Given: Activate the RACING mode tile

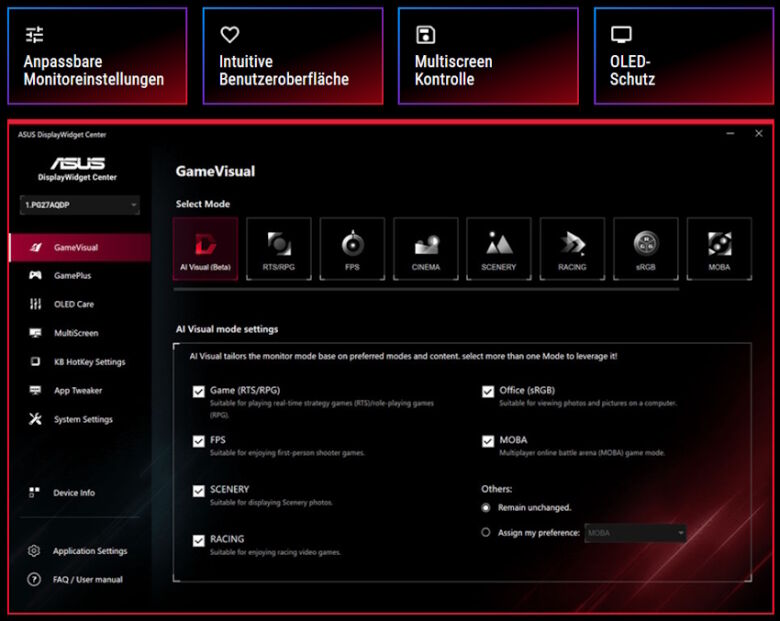Looking at the screenshot, I should (x=573, y=249).
